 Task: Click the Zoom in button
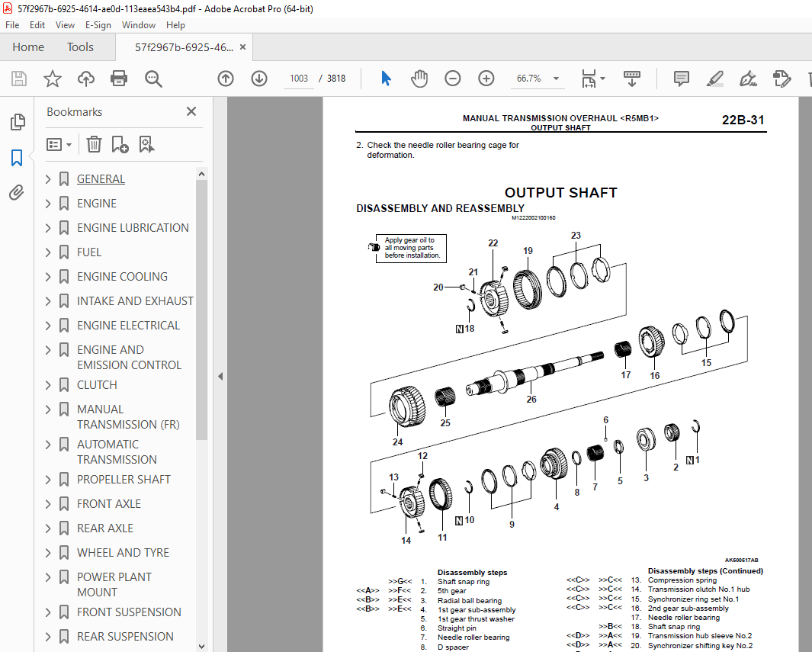click(x=486, y=78)
